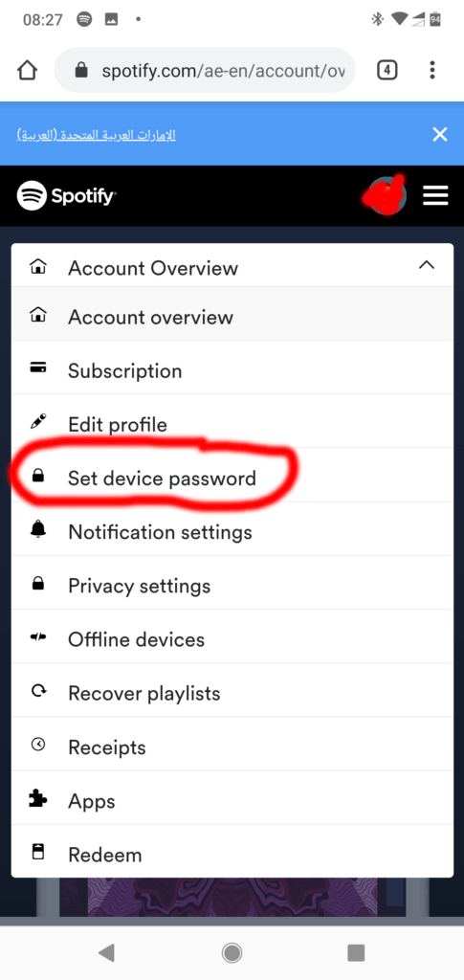Tap the Chrome home icon

pyautogui.click(x=28, y=70)
